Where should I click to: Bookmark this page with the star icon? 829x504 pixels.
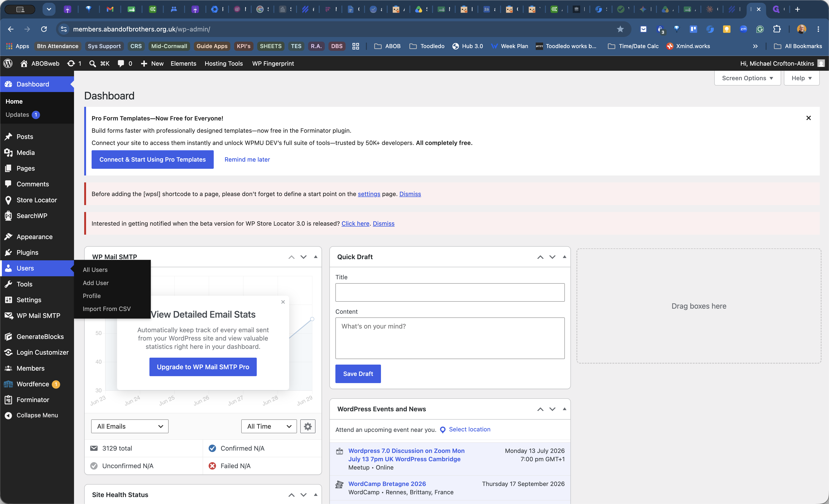[620, 29]
